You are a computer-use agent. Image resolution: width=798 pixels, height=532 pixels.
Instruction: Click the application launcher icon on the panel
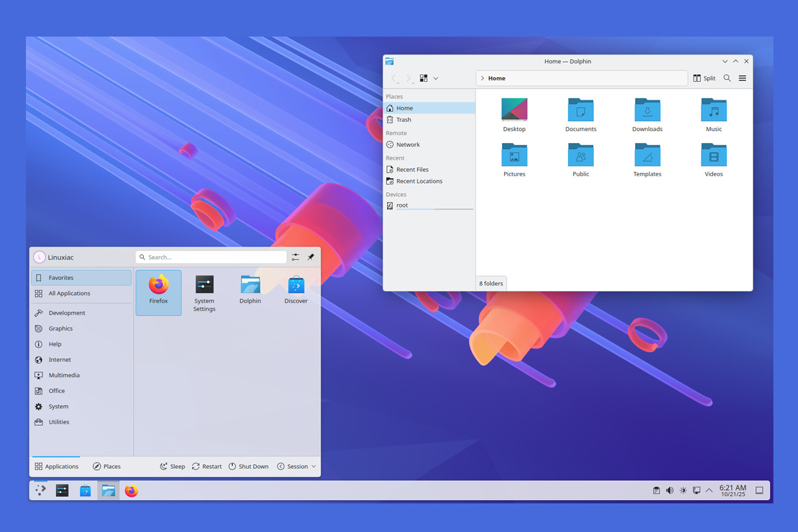click(41, 491)
